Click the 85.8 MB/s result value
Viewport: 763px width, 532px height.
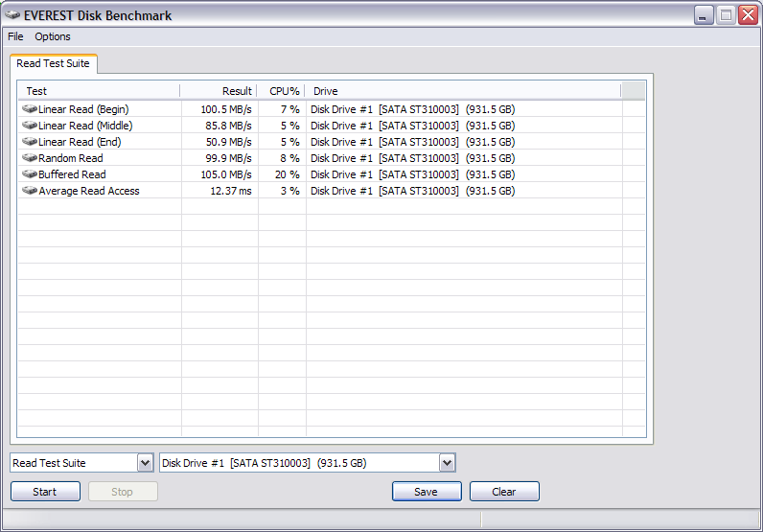pyautogui.click(x=229, y=126)
